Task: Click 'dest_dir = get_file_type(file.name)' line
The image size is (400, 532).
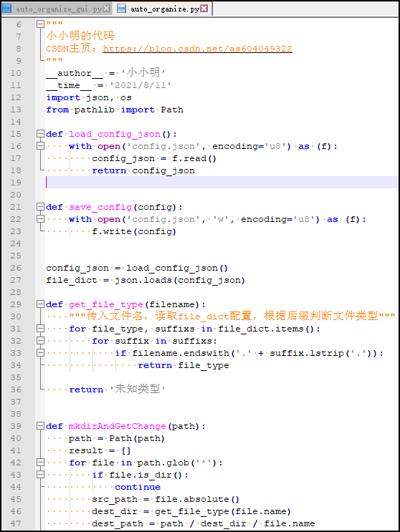Action: 191,512
